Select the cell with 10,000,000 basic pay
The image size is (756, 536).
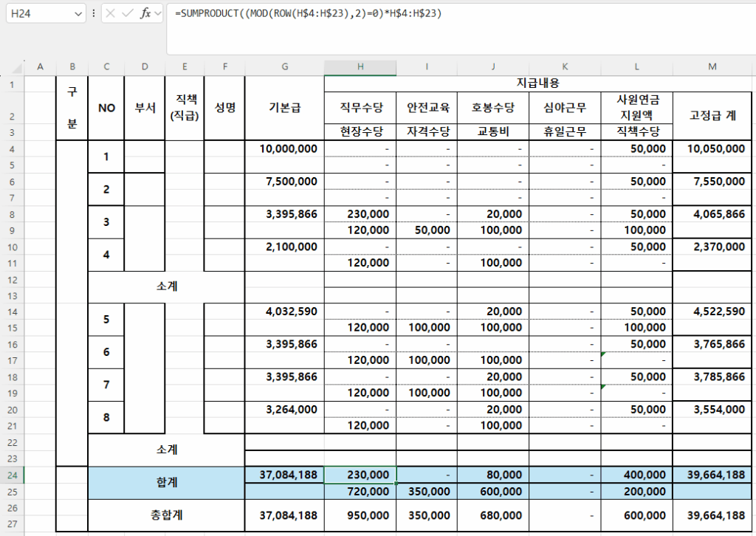pyautogui.click(x=284, y=149)
